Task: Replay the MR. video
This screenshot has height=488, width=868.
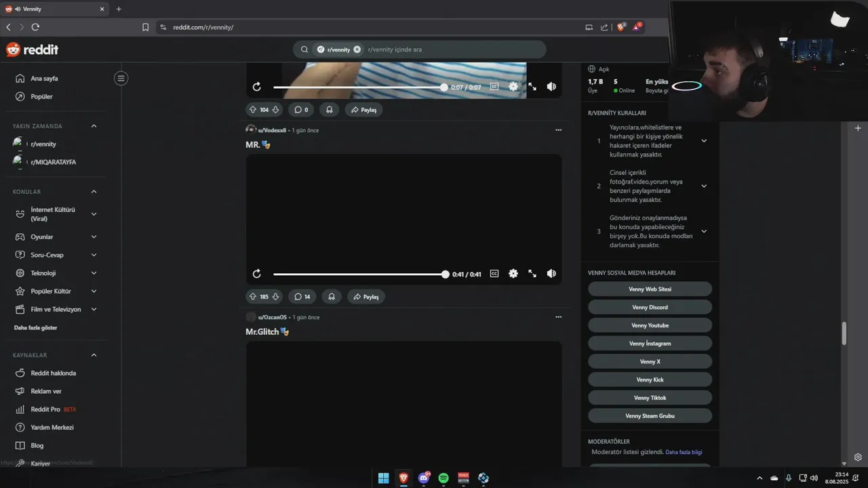Action: tap(256, 274)
